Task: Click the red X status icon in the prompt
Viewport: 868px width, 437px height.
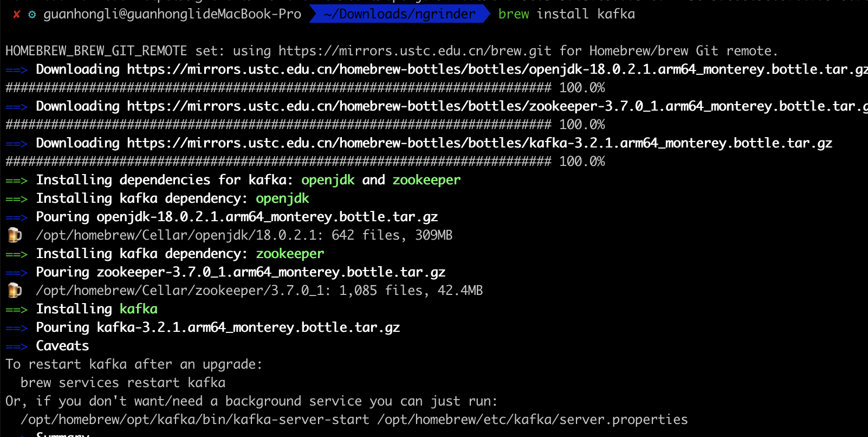Action: pyautogui.click(x=17, y=14)
